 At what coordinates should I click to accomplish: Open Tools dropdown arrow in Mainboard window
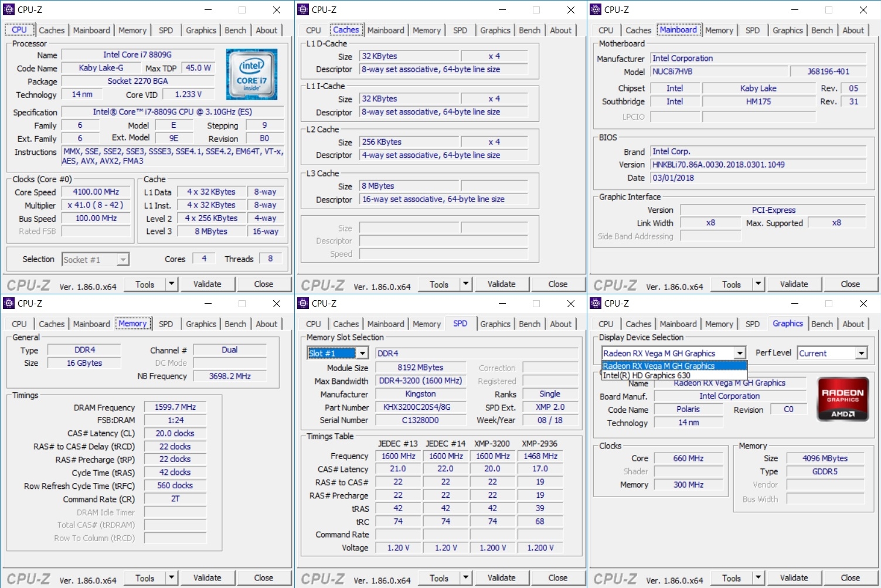click(758, 284)
